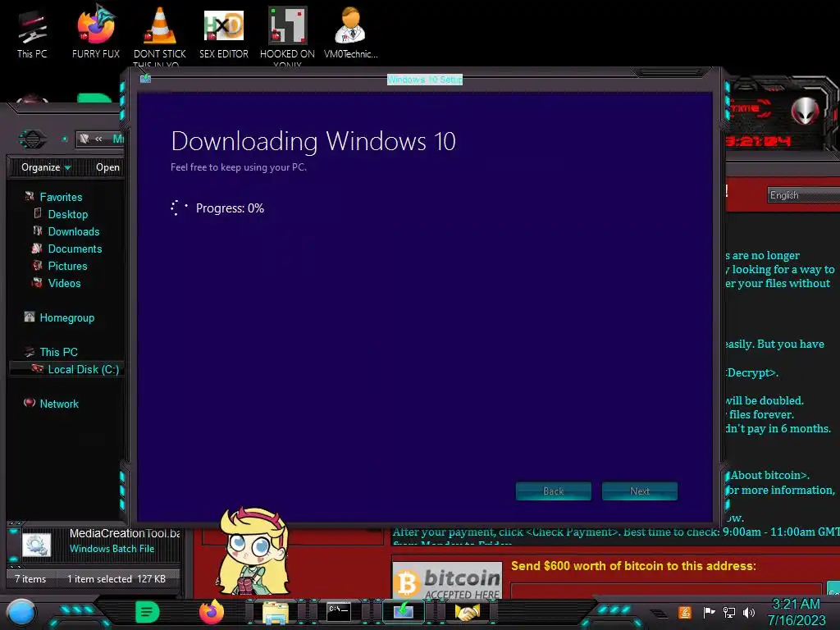The image size is (840, 630).
Task: Click the Next button in Setup
Action: (x=640, y=491)
